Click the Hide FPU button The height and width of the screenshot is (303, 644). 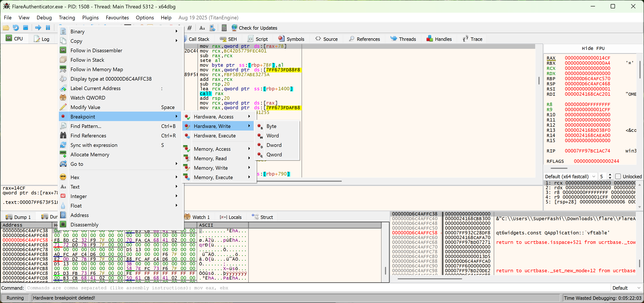point(593,48)
